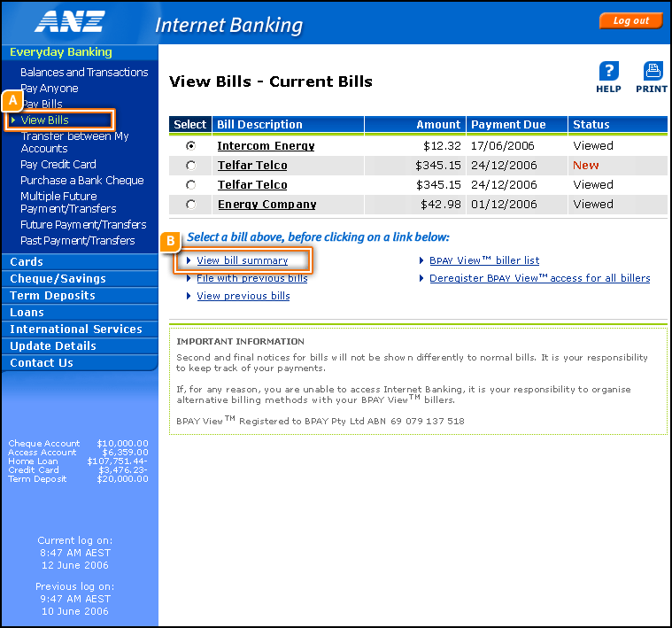Click the red New status text
The width and height of the screenshot is (672, 628).
(586, 166)
